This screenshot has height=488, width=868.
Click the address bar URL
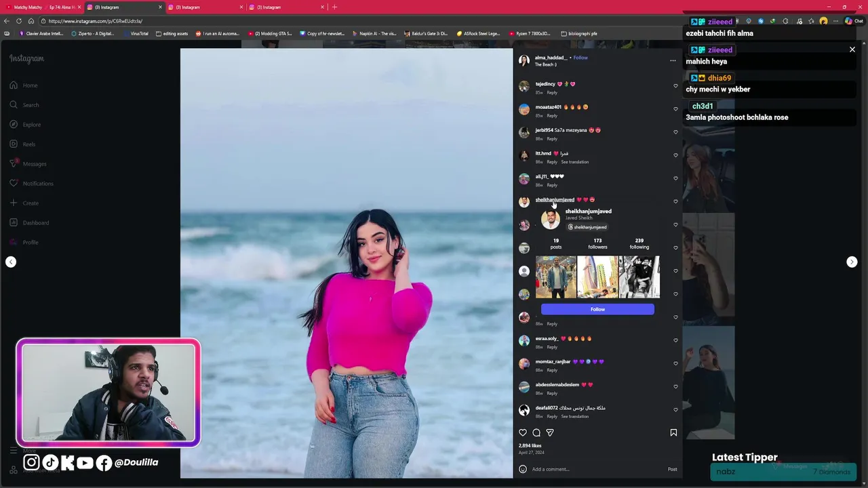click(96, 21)
